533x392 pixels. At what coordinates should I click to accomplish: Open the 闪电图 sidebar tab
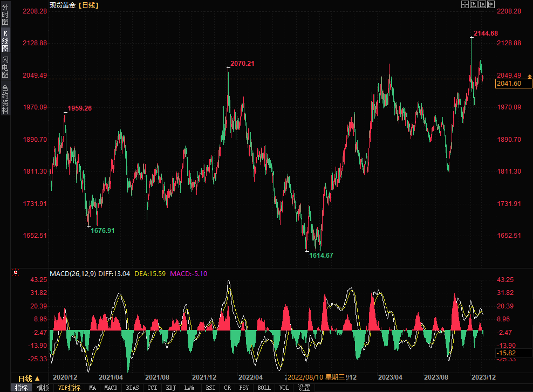coord(5,67)
